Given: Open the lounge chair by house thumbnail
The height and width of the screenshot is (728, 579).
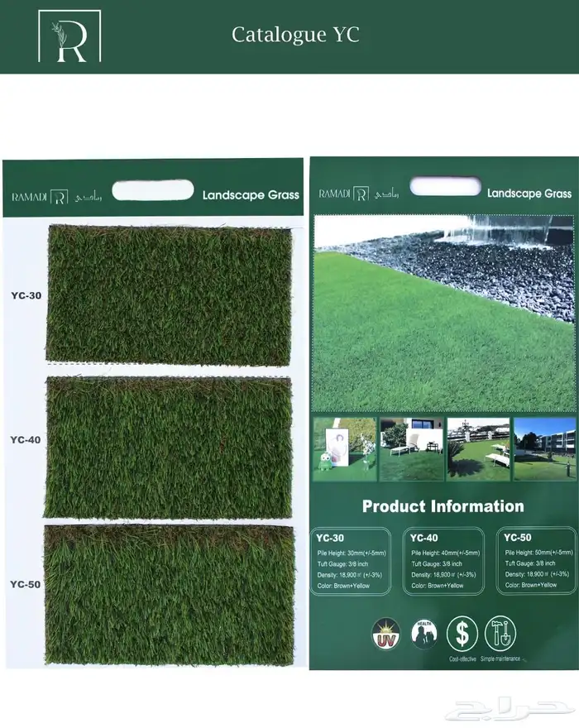Looking at the screenshot, I should coord(411,448).
